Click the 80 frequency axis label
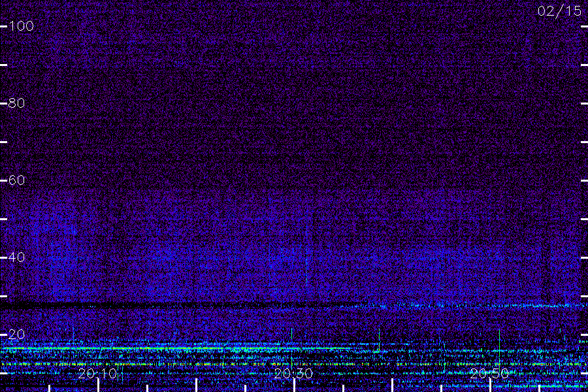588x392 pixels. 16,103
